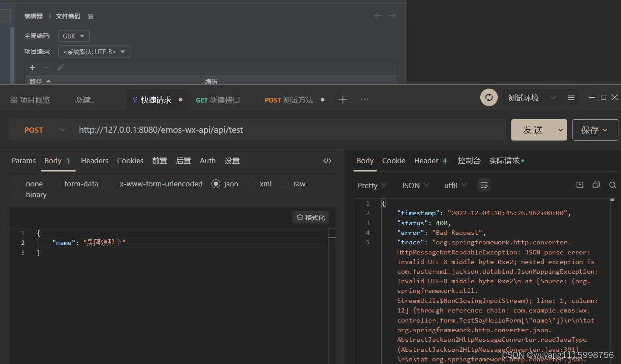Switch to GET 新建接口 tab
The width and height of the screenshot is (621, 364).
[x=218, y=100]
